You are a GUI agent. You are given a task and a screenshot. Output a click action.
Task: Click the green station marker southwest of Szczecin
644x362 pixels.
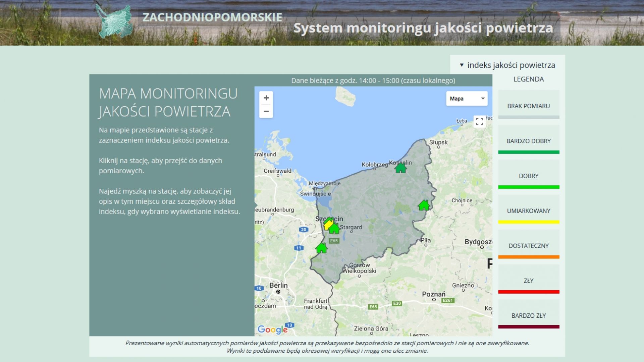(x=321, y=248)
